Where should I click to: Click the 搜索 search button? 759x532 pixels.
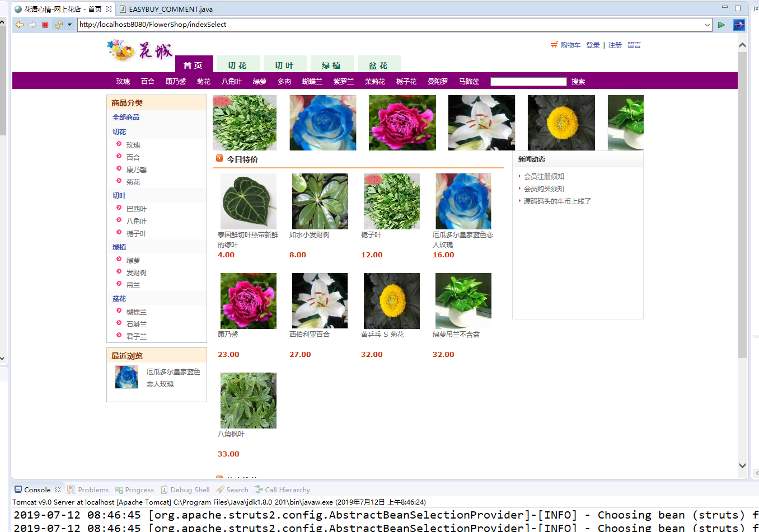coord(578,81)
